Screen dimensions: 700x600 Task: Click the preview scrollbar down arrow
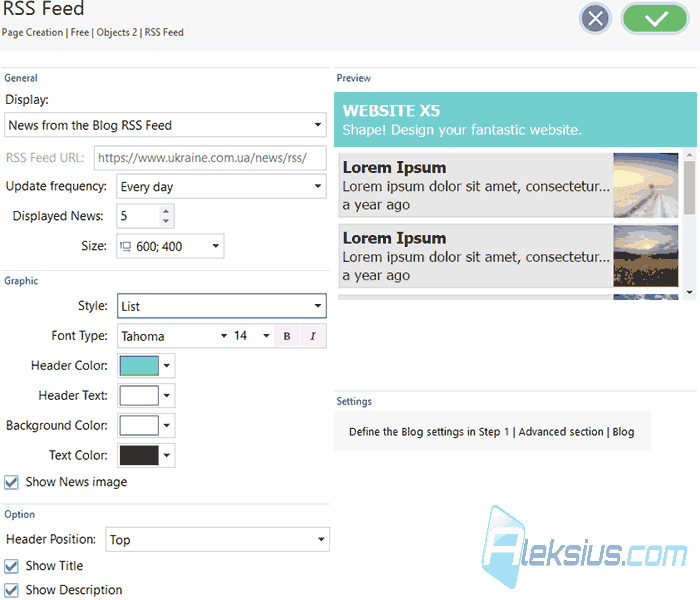point(690,292)
